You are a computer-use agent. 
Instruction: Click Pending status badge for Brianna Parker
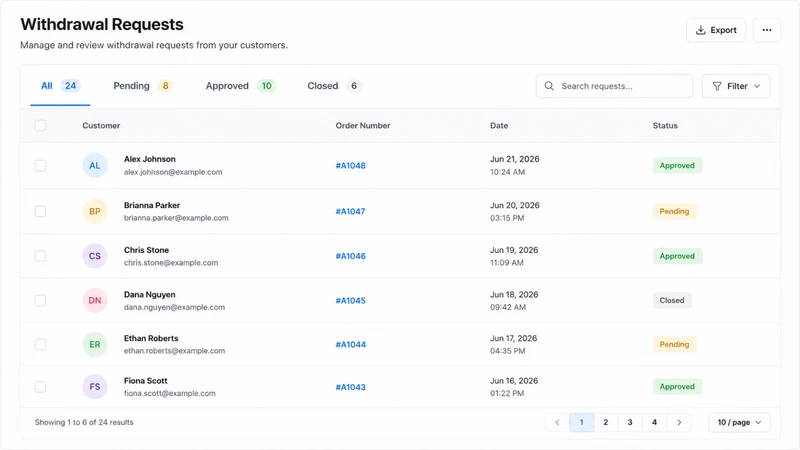click(674, 211)
